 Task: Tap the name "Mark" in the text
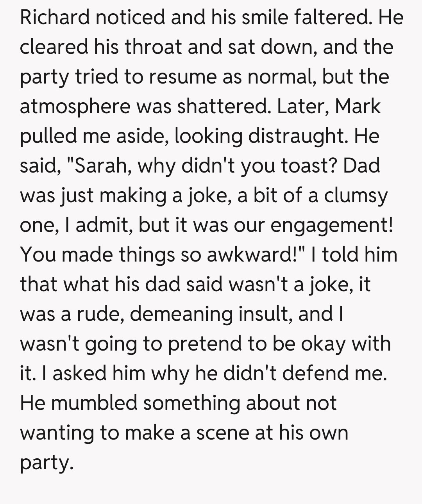point(358,107)
